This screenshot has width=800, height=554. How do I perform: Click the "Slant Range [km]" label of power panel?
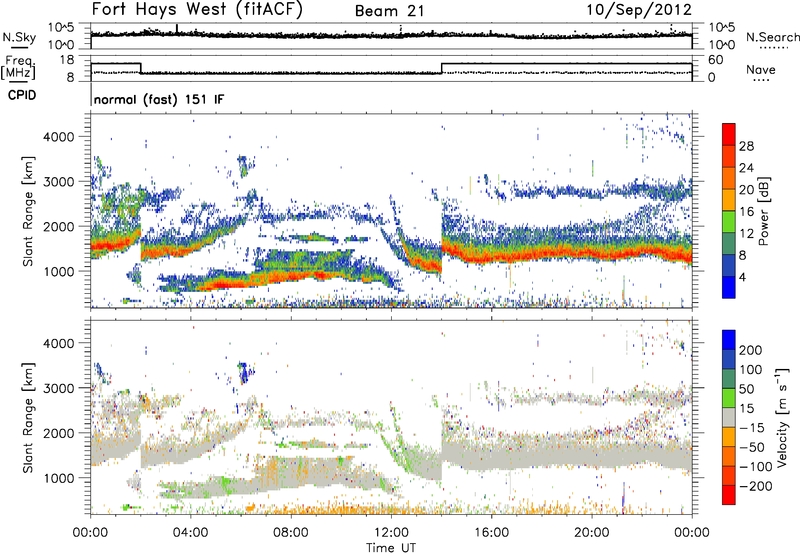pyautogui.click(x=28, y=211)
